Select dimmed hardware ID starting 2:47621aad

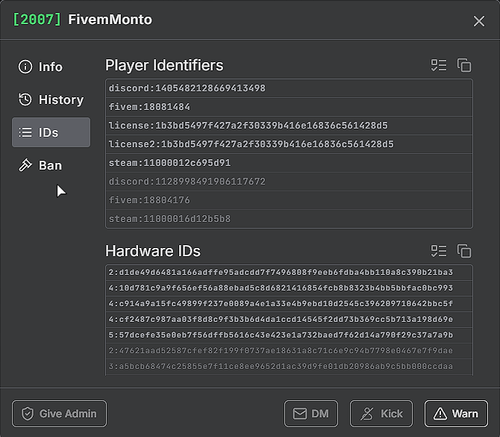click(x=289, y=351)
